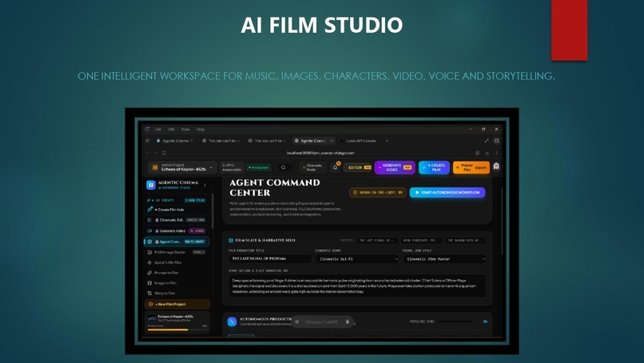Toggle Human-in-the-Loop setting
Screen dimensions: 644x363
(377, 192)
